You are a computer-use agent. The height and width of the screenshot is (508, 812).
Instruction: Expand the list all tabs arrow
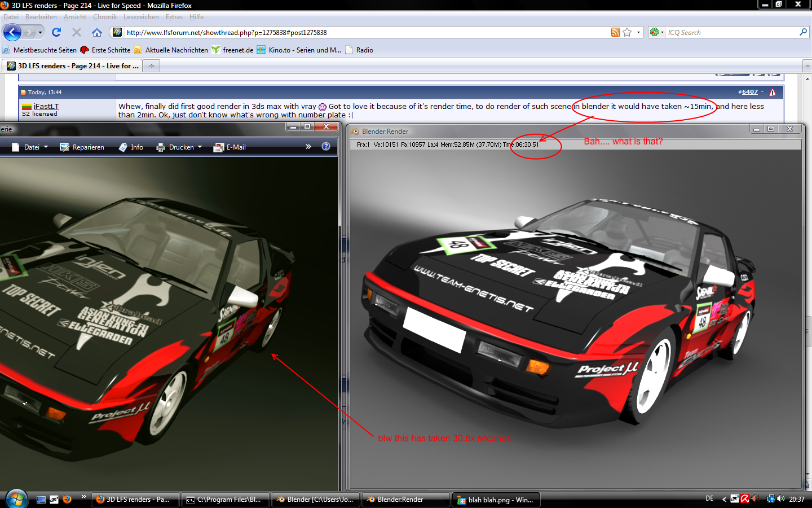806,66
